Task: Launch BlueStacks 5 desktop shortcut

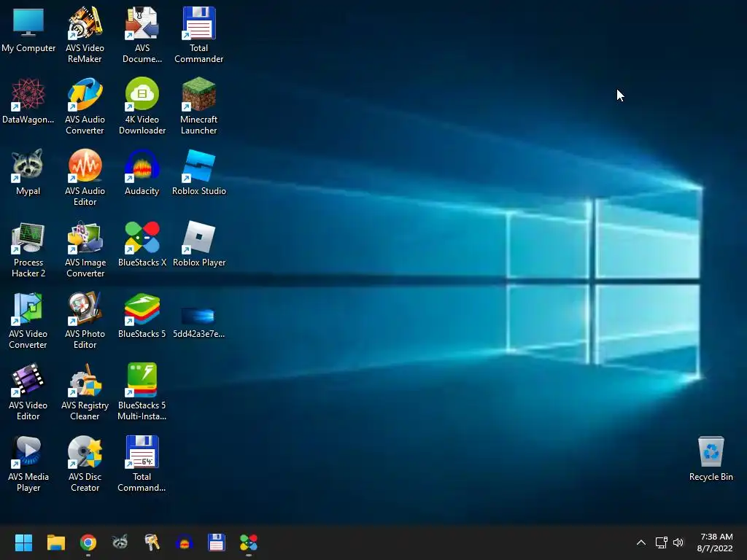Action: coord(142,316)
